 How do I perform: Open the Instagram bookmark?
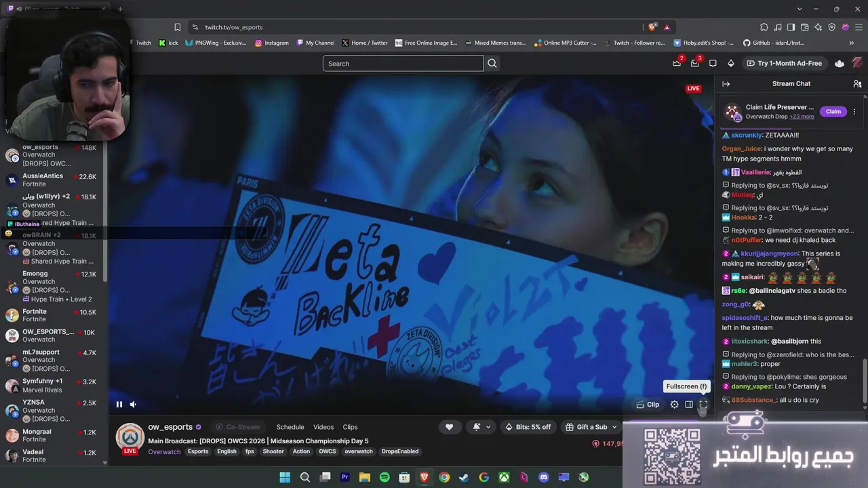point(272,43)
